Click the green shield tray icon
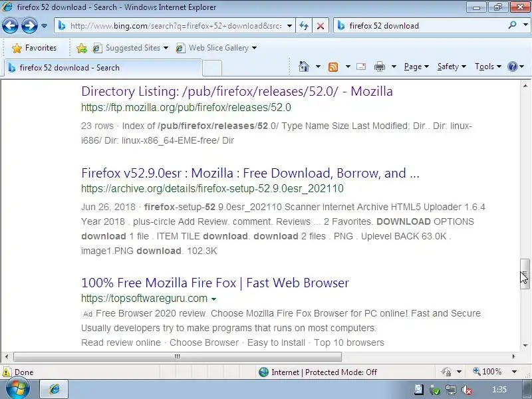Viewport: 532px width, 399px height. click(435, 390)
